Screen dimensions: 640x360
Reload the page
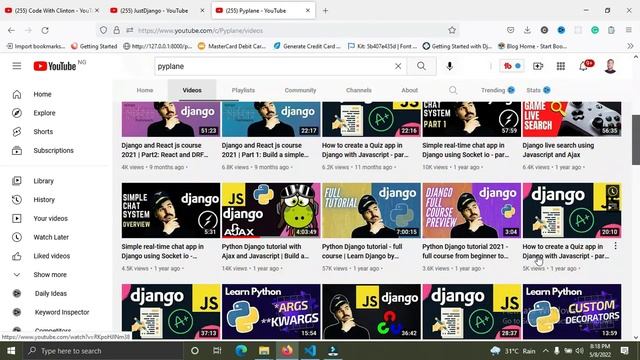pyautogui.click(x=45, y=30)
